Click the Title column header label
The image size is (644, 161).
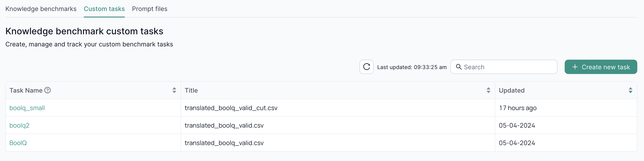pyautogui.click(x=191, y=91)
